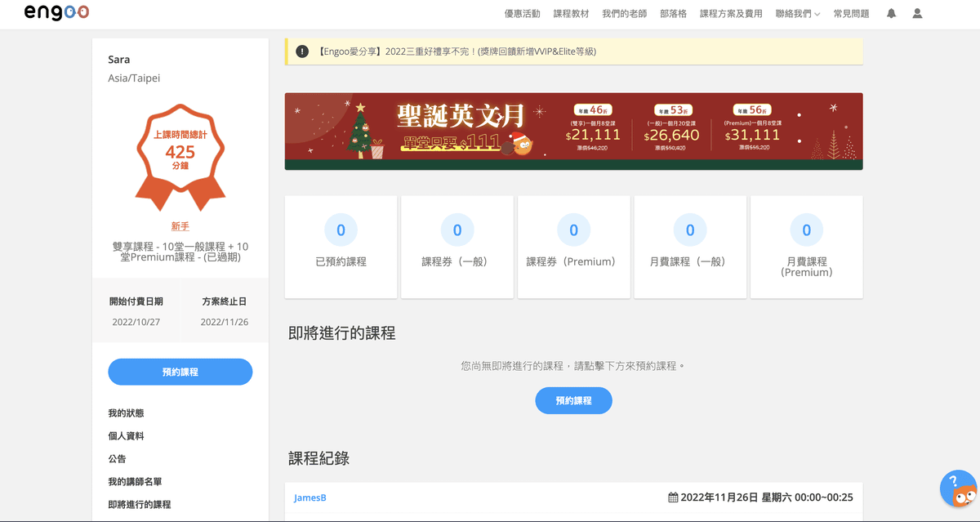Click the user name Sara
Screen dimensions: 980x522
(x=119, y=60)
